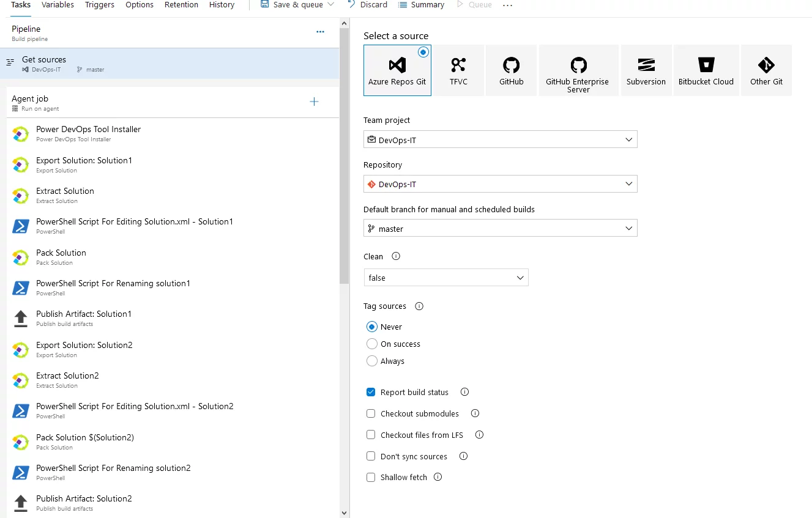Expand the Save & queue dropdown arrow

pos(331,4)
